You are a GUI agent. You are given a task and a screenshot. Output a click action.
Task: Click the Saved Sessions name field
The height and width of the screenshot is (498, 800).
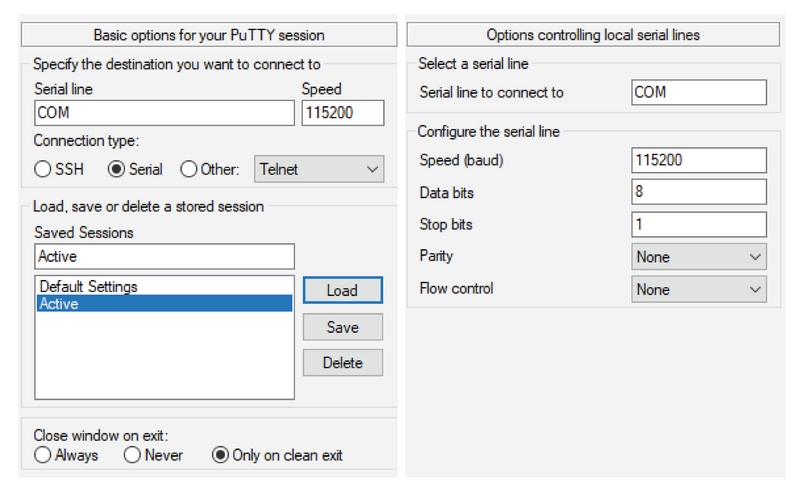(164, 257)
